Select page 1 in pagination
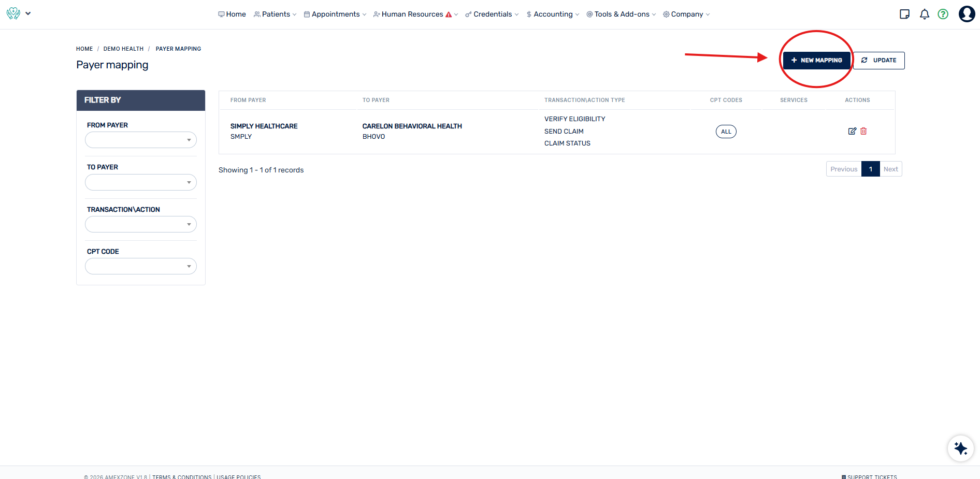Viewport: 980px width, 479px height. click(871, 169)
